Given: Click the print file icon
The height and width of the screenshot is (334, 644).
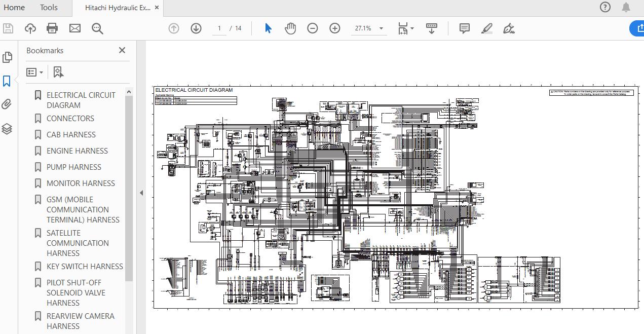Looking at the screenshot, I should (52, 28).
